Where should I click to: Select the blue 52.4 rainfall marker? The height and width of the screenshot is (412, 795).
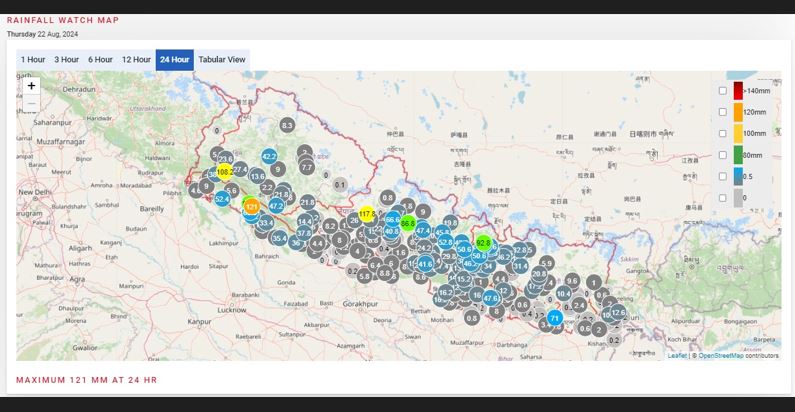click(222, 199)
